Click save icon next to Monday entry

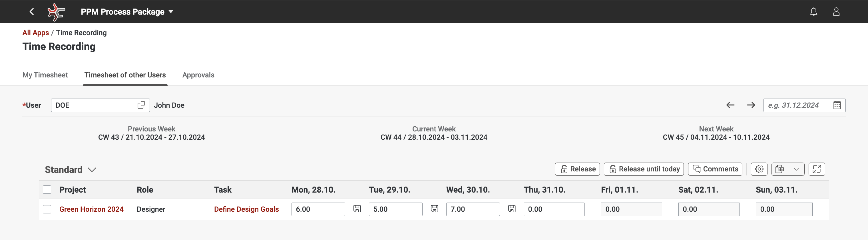click(357, 209)
